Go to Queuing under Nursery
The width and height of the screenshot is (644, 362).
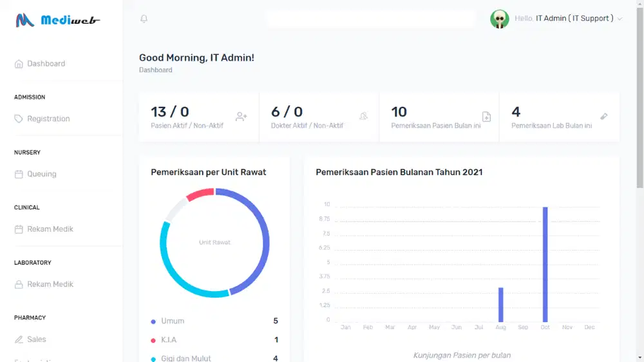click(41, 174)
